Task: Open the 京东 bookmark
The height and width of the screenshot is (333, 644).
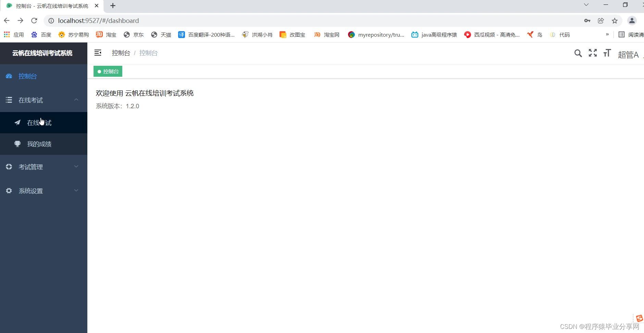Action: point(134,35)
